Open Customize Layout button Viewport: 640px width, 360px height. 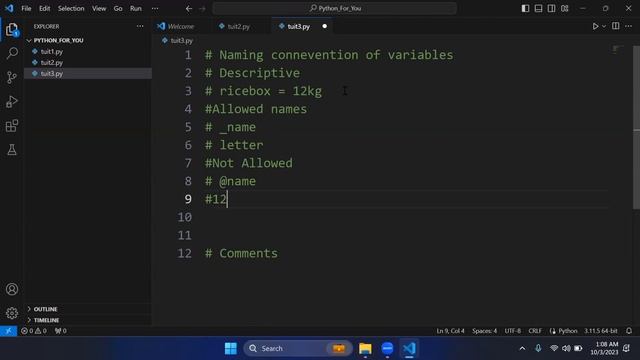(x=564, y=8)
